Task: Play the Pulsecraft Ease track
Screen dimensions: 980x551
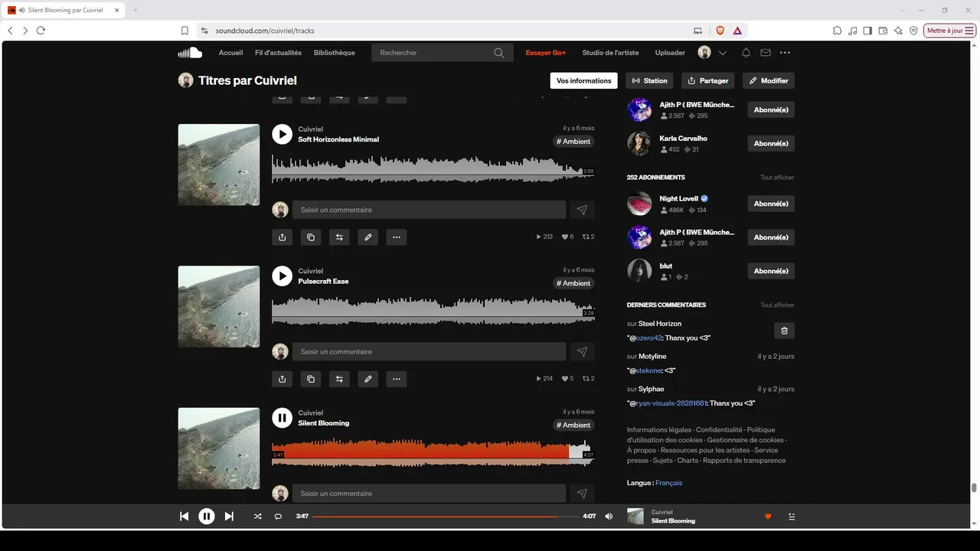Action: [x=283, y=275]
